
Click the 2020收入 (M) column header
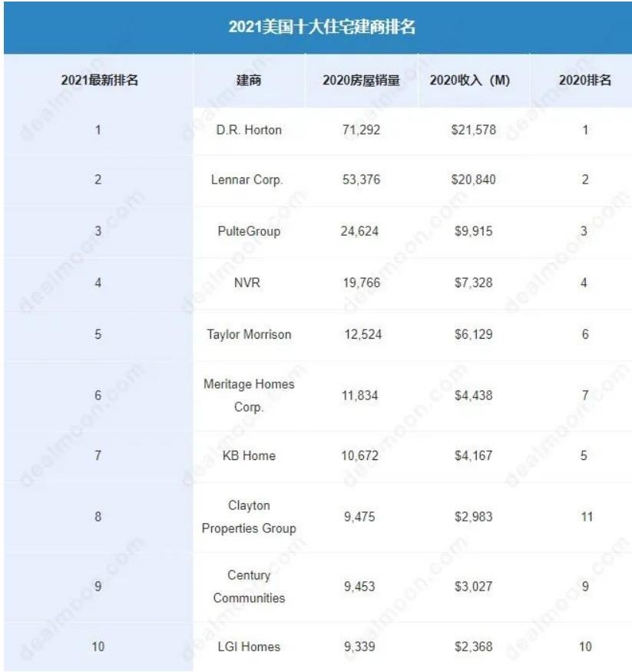[470, 80]
